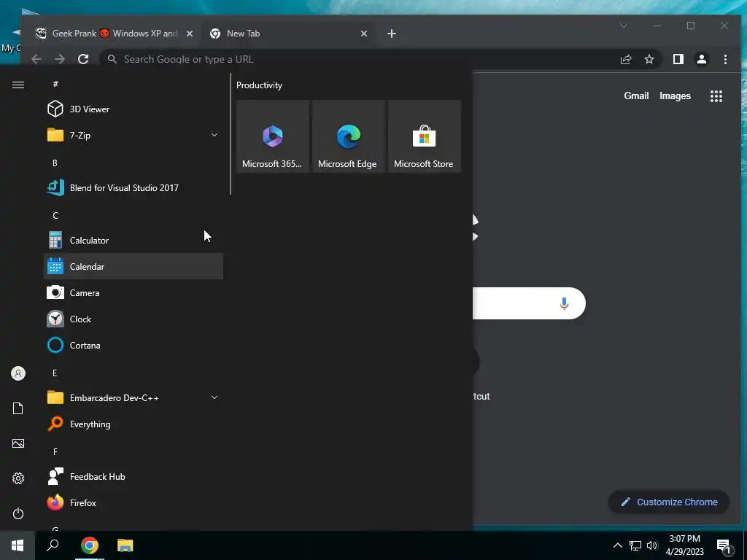Go back in Chrome
747x560 pixels.
click(x=36, y=59)
